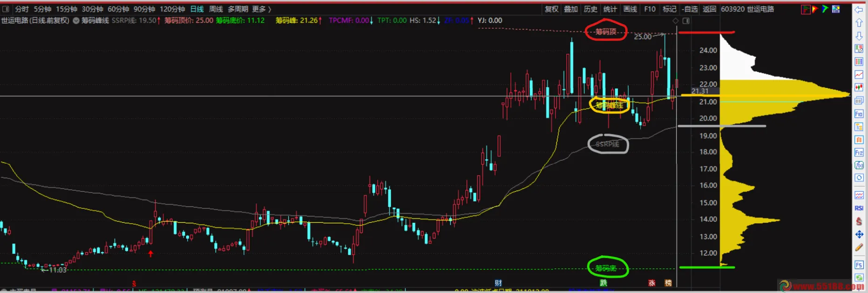Click the blue window layout icon at top right
The width and height of the screenshot is (868, 293).
click(836, 9)
